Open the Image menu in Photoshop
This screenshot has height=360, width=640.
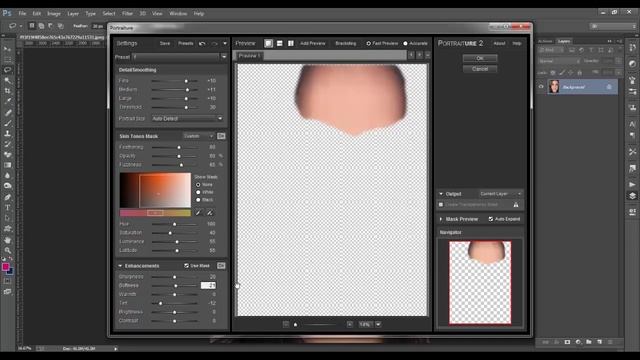[54, 13]
